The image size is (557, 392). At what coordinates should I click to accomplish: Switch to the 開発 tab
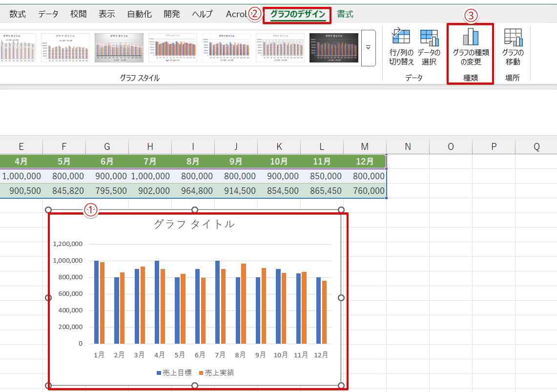point(172,14)
